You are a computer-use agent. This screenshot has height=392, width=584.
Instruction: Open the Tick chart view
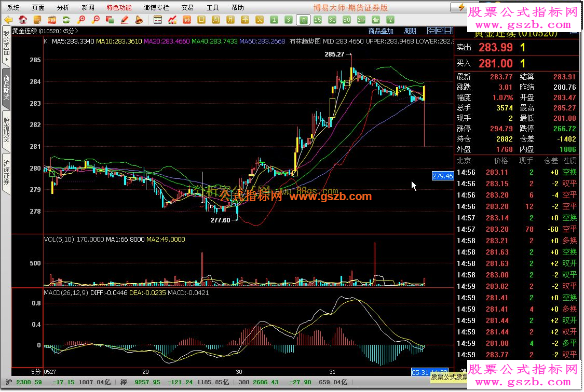pyautogui.click(x=187, y=20)
